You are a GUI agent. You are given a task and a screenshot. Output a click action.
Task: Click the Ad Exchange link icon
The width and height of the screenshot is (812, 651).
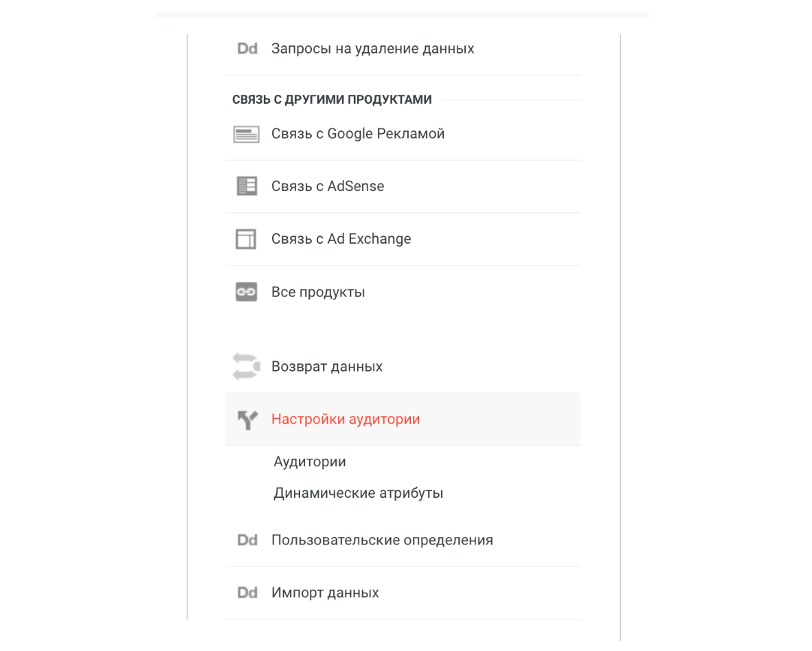tap(246, 239)
